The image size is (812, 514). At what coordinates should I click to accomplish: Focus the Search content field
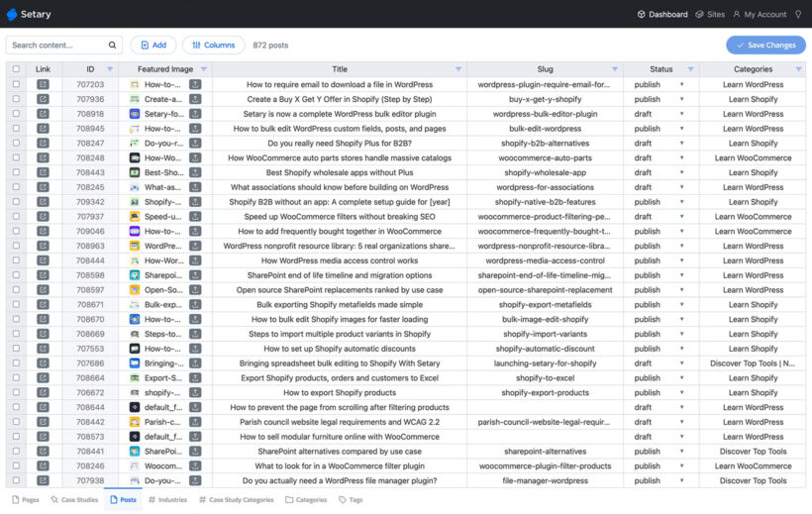(x=63, y=46)
